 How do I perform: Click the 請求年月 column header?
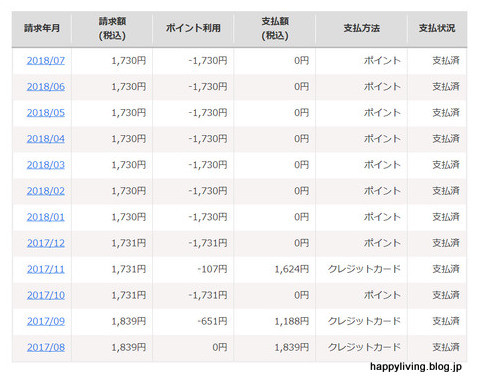click(x=42, y=28)
